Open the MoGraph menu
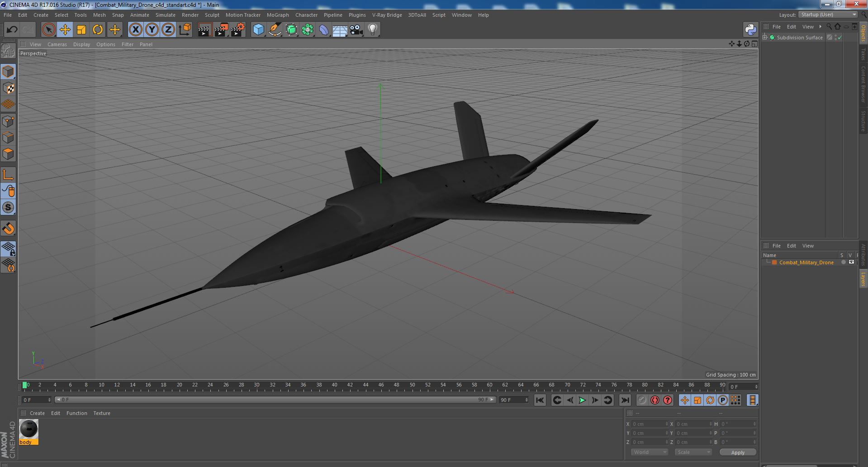868x467 pixels. [x=278, y=15]
